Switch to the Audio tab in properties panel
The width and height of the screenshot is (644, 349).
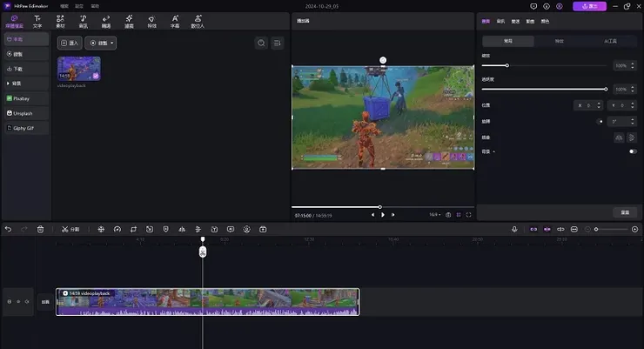pyautogui.click(x=500, y=20)
